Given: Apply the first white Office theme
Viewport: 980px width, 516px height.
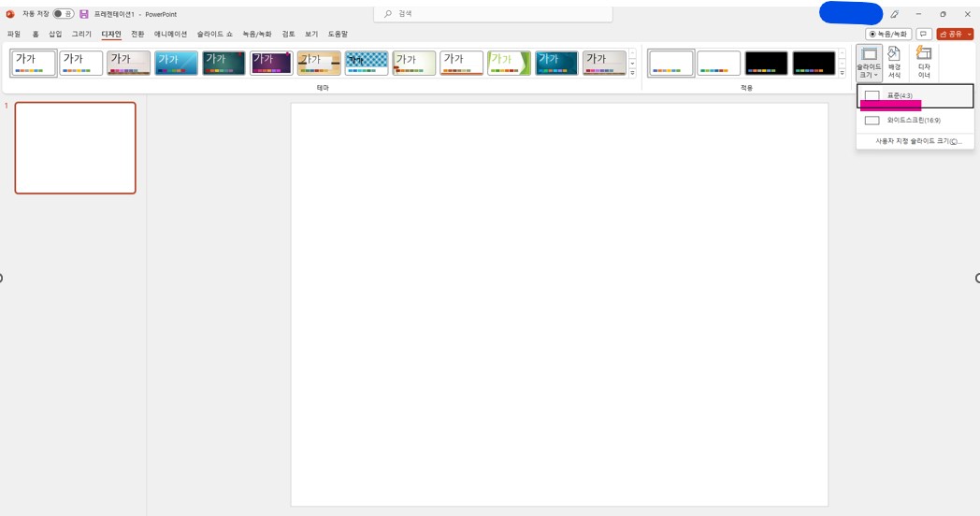Looking at the screenshot, I should 33,63.
